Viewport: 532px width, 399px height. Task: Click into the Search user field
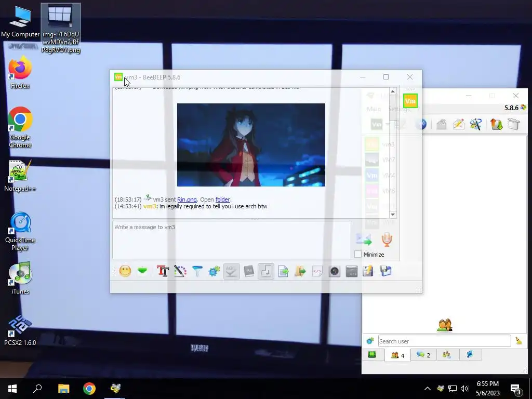445,341
